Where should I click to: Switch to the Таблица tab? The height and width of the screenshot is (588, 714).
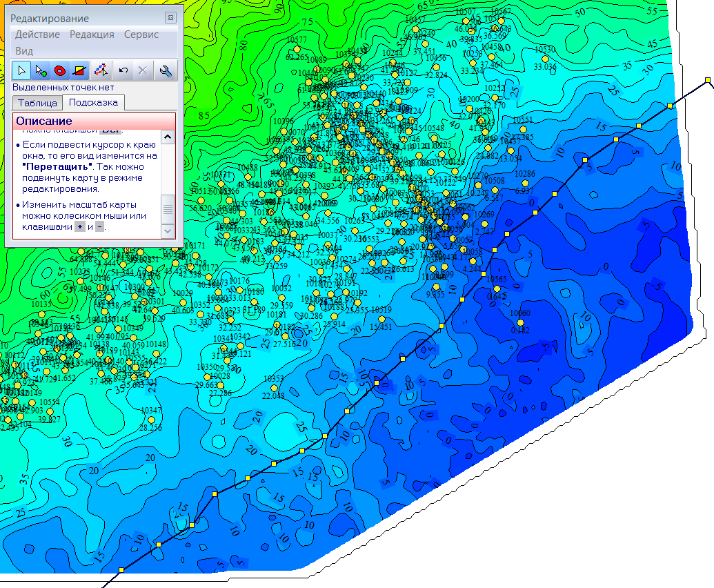coord(37,102)
